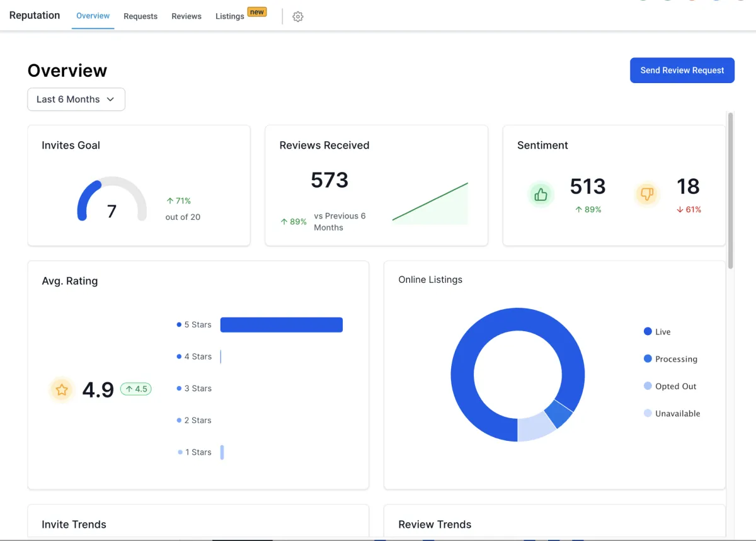Click the chevron in date range selector
The height and width of the screenshot is (541, 756).
(x=111, y=100)
